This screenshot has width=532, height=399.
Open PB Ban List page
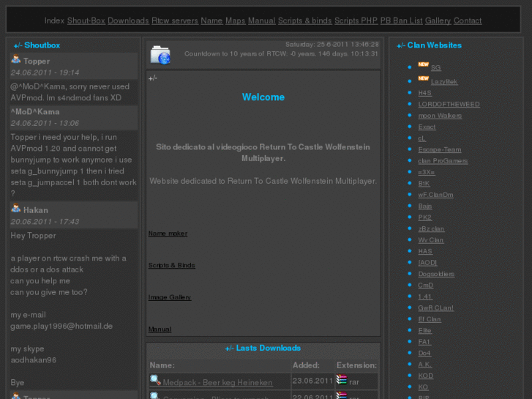pos(401,20)
